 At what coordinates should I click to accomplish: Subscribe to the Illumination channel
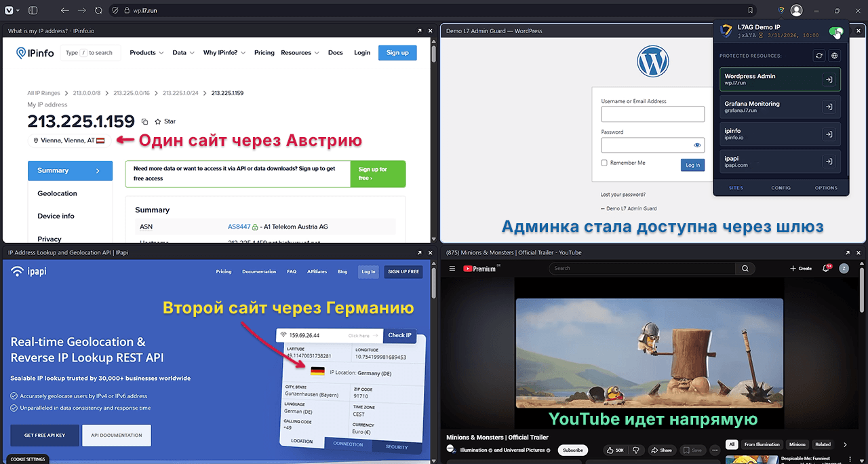point(573,450)
